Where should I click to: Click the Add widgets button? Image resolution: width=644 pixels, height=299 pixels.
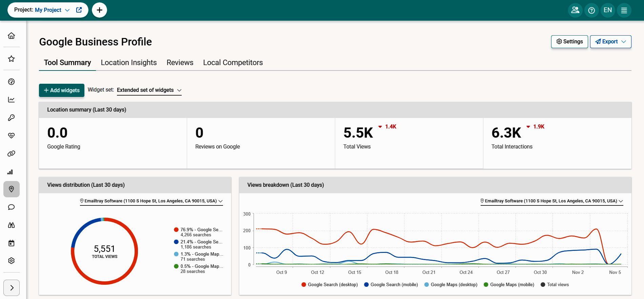click(62, 91)
